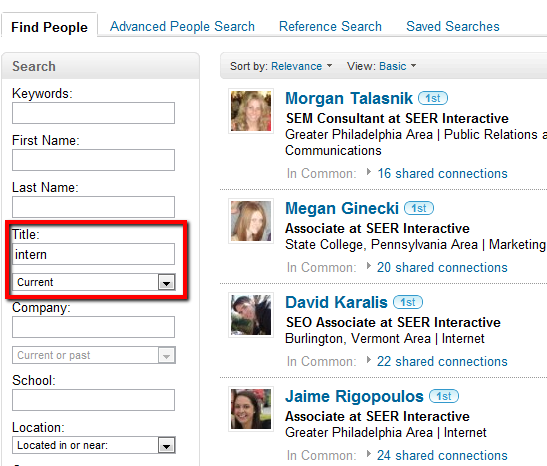
Task: Open the View Basic dropdown
Action: coord(398,66)
